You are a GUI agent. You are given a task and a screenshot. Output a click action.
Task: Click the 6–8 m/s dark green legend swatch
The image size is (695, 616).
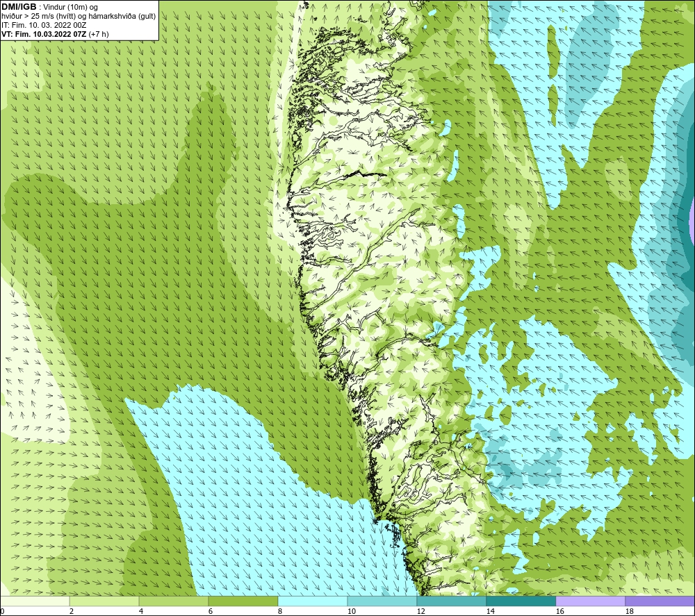(243, 601)
